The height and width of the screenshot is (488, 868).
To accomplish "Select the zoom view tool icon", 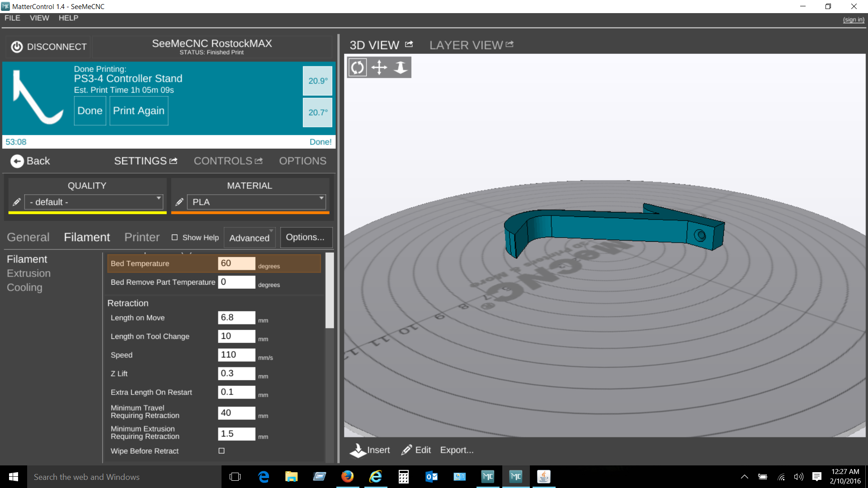I will point(401,68).
